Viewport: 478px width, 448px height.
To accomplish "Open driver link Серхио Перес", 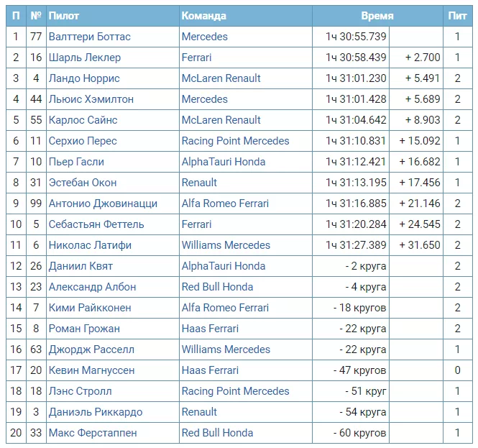I will tap(83, 141).
